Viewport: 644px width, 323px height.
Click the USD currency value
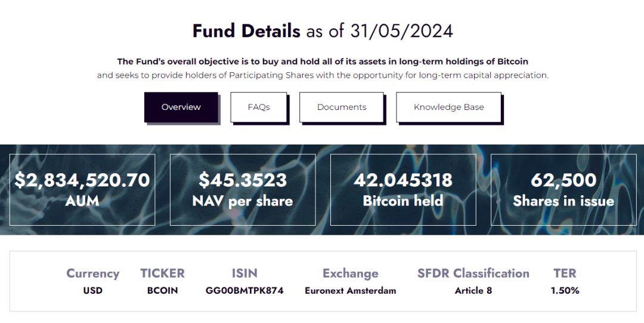pos(93,291)
